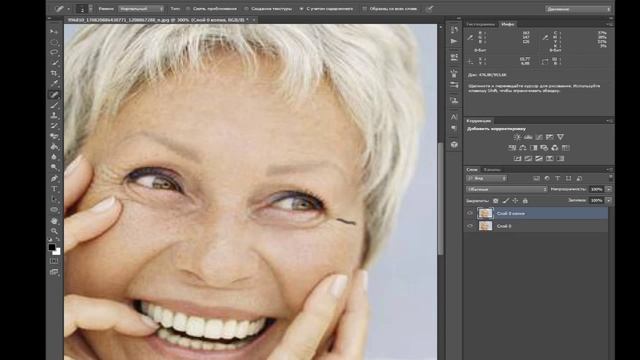The height and width of the screenshot is (360, 640).
Task: Switch to the Histogram tab
Action: (x=481, y=24)
